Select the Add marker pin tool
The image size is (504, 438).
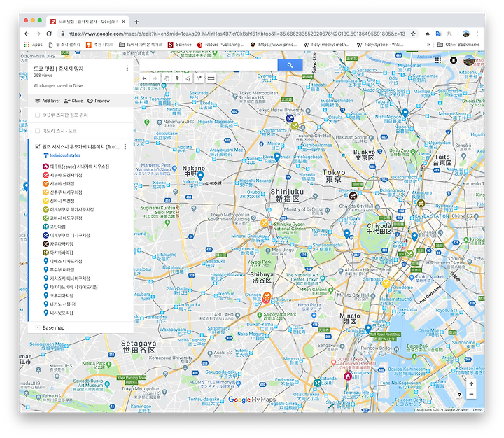point(177,78)
